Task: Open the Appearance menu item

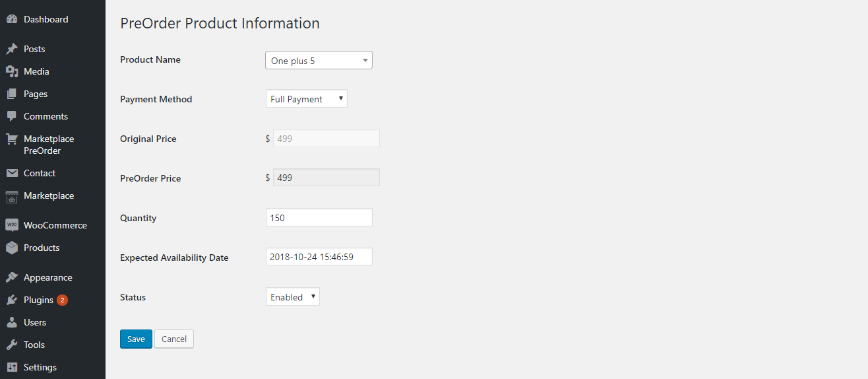Action: [47, 277]
